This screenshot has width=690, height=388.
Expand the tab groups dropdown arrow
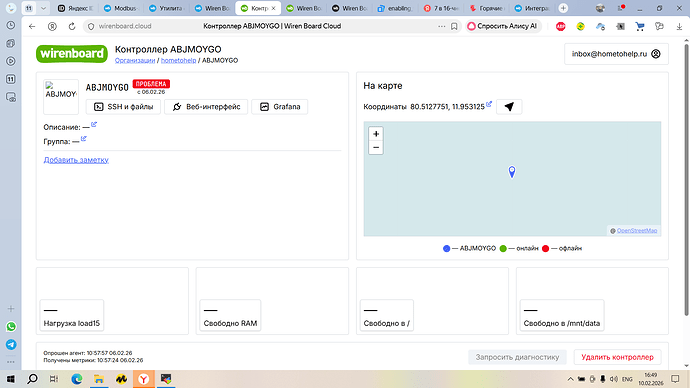43,8
